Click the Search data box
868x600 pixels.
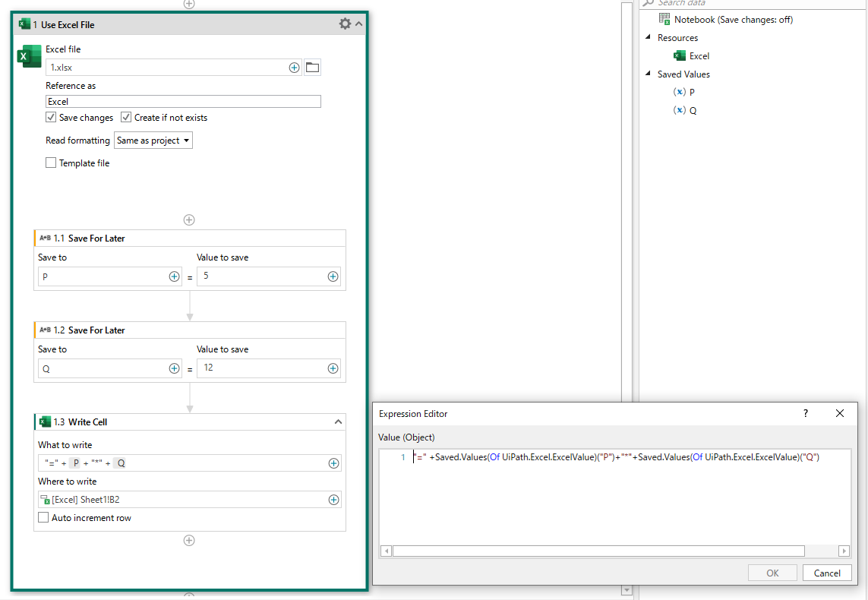pyautogui.click(x=753, y=3)
